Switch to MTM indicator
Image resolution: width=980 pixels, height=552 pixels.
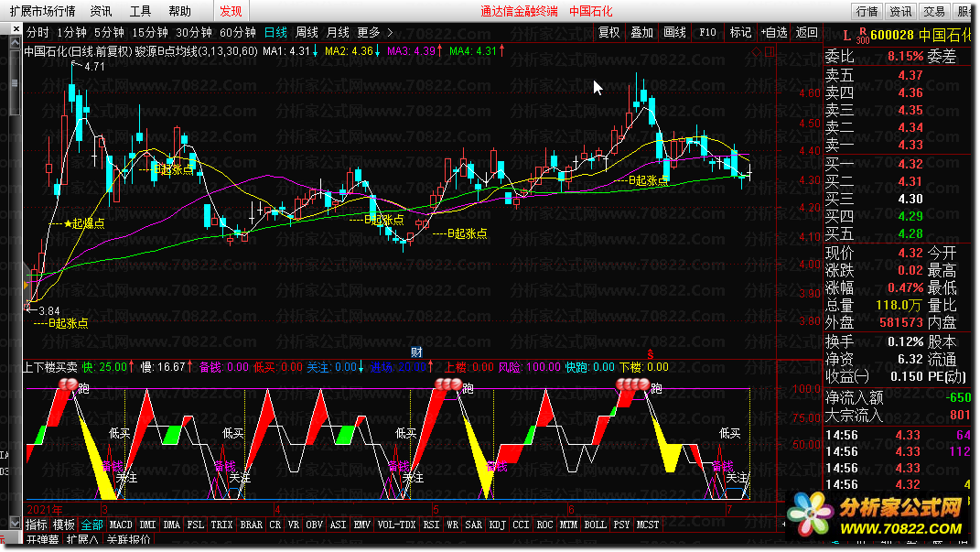pyautogui.click(x=569, y=525)
